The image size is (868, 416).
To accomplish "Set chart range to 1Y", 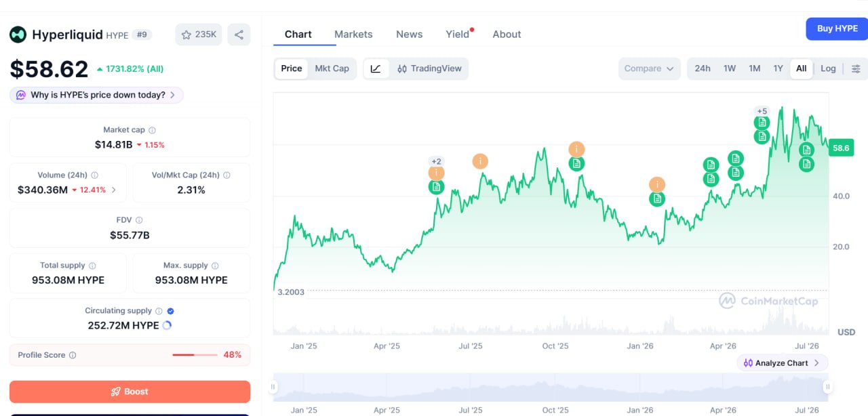I will click(x=778, y=68).
